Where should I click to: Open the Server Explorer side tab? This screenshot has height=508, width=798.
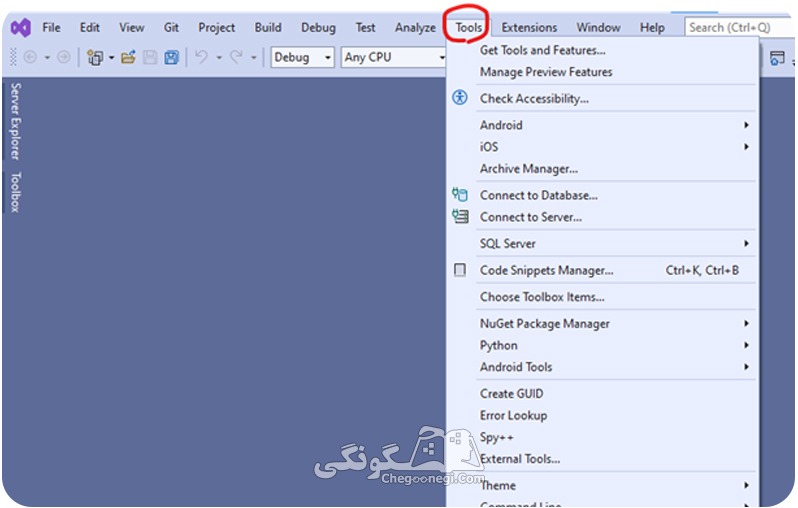[x=16, y=121]
